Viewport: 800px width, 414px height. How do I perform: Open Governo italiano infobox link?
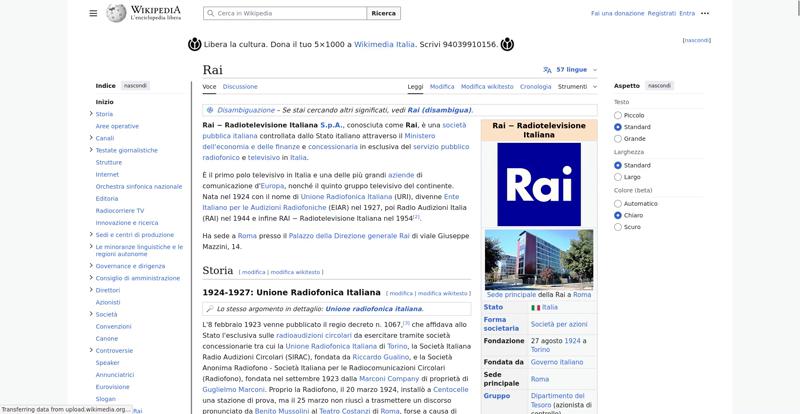pyautogui.click(x=557, y=362)
